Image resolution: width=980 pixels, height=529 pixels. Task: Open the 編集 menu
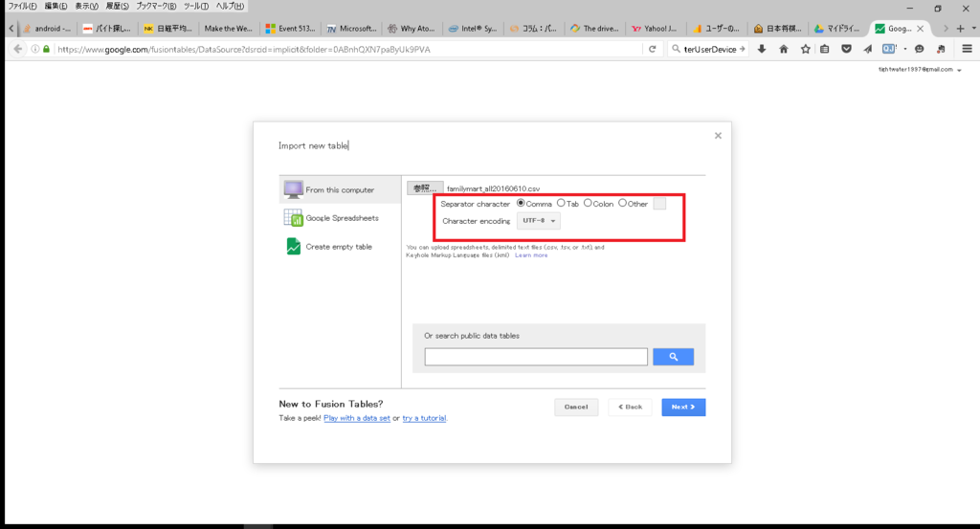pos(56,7)
